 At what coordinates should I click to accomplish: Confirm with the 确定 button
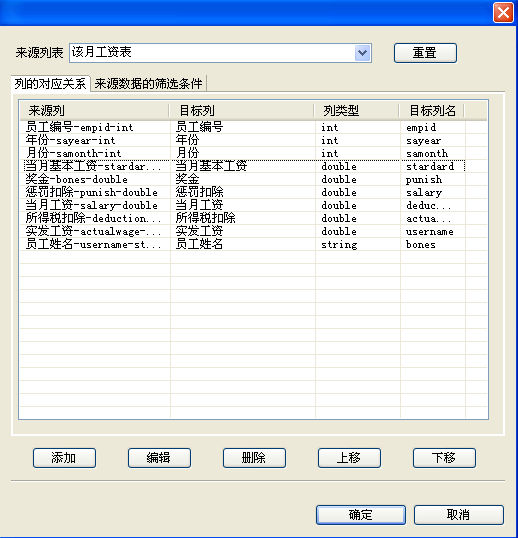point(361,515)
